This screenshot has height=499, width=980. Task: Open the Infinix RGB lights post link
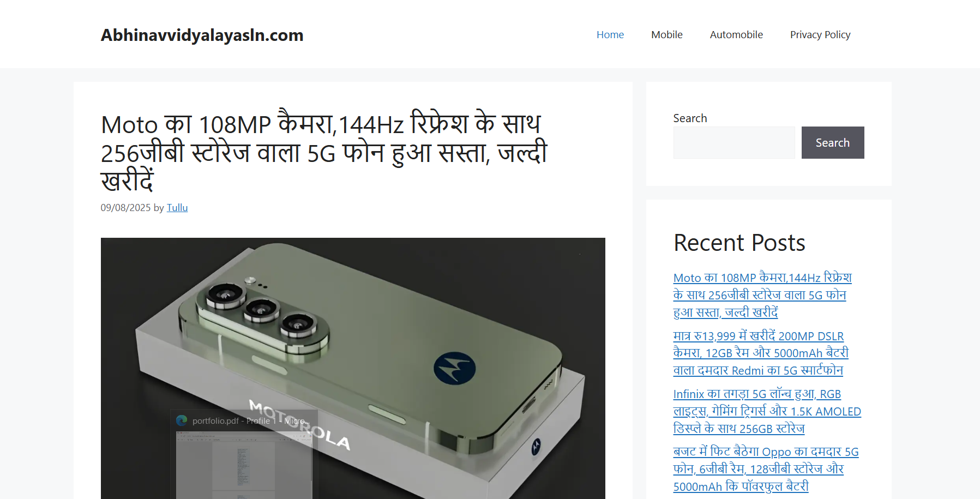click(767, 411)
